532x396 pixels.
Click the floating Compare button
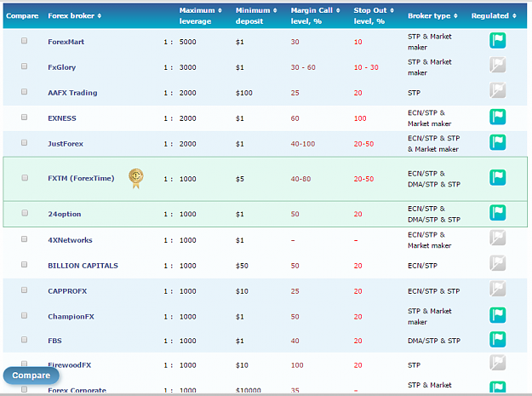(31, 376)
